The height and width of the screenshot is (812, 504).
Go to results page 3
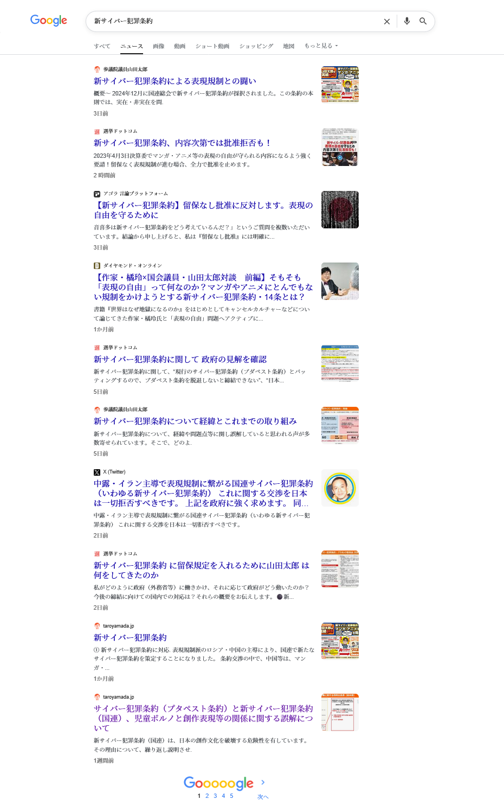click(215, 796)
